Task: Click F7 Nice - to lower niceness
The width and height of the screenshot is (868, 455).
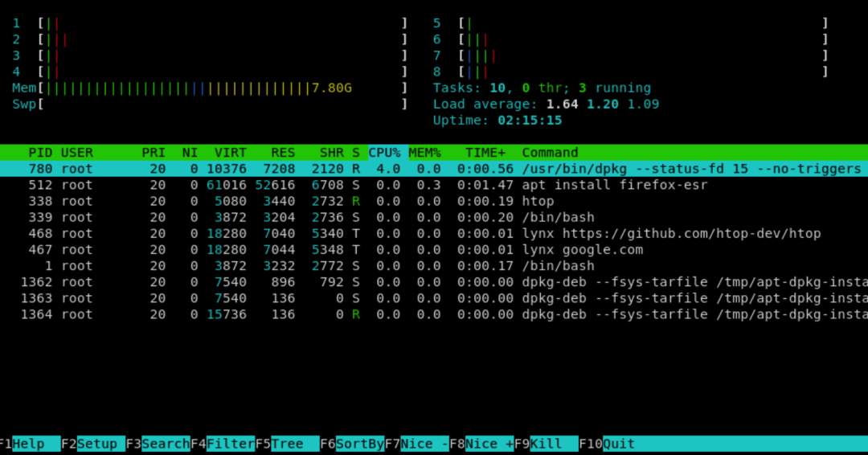Action: [417, 444]
